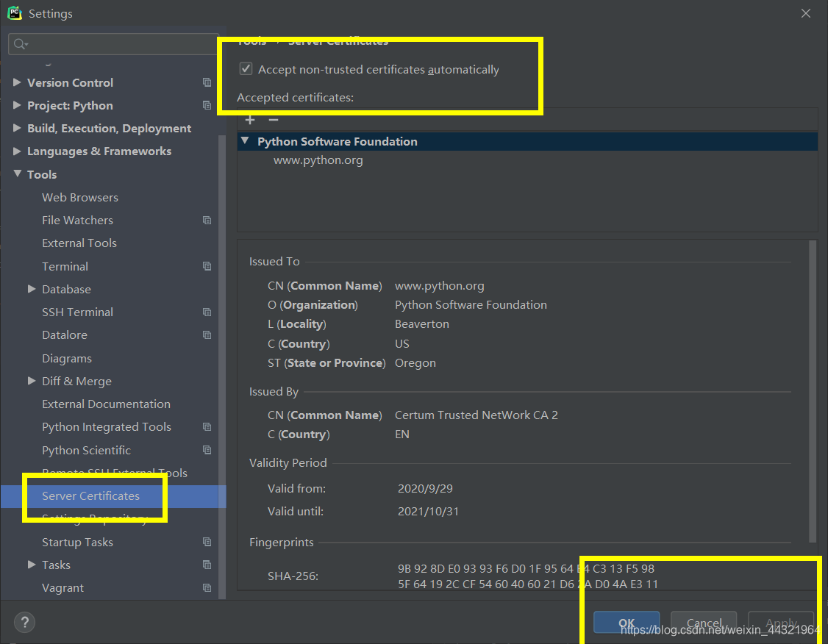This screenshot has height=644, width=828.
Task: Open Web Browsers settings
Action: [x=80, y=198]
